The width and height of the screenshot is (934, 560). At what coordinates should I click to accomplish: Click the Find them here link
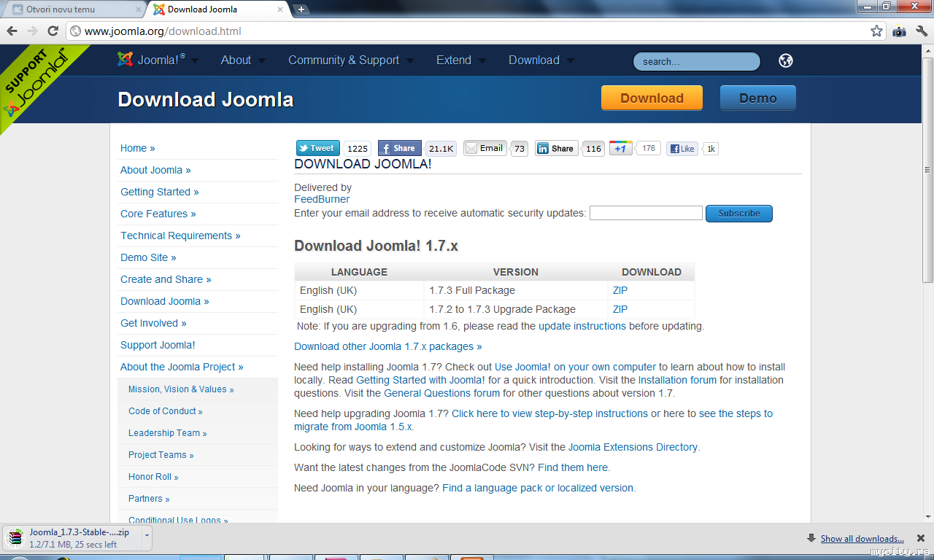[573, 467]
